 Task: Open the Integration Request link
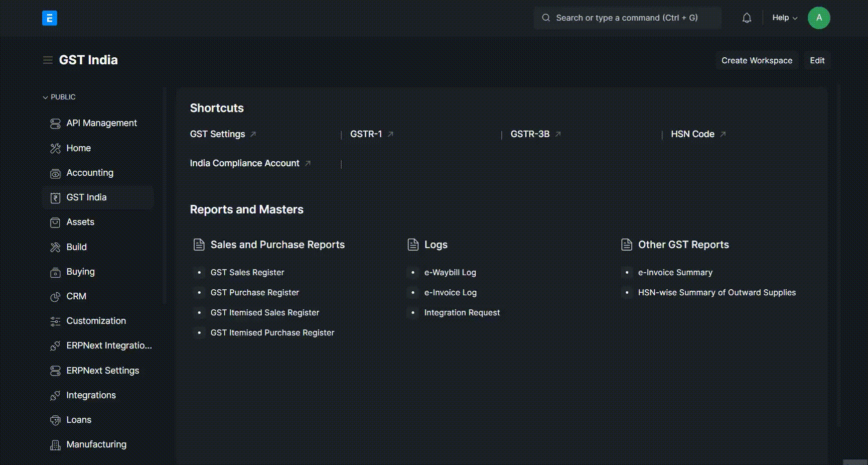pyautogui.click(x=462, y=312)
